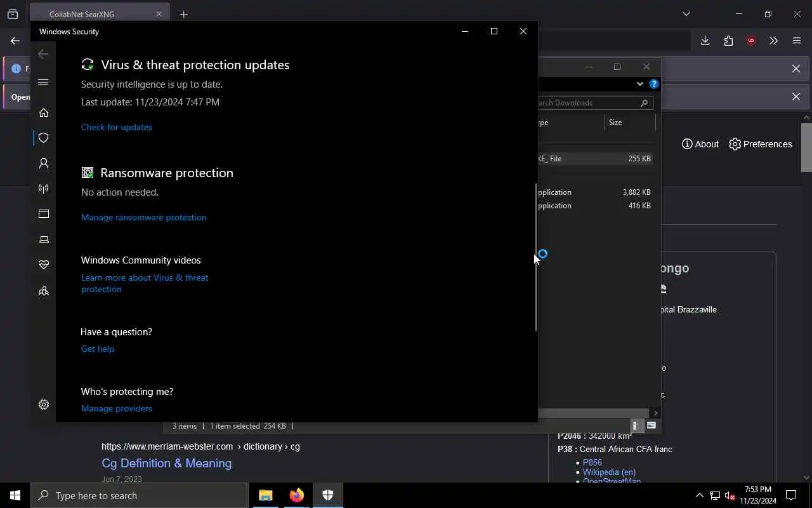The height and width of the screenshot is (508, 812).
Task: Open Windows Start menu
Action: pyautogui.click(x=15, y=495)
